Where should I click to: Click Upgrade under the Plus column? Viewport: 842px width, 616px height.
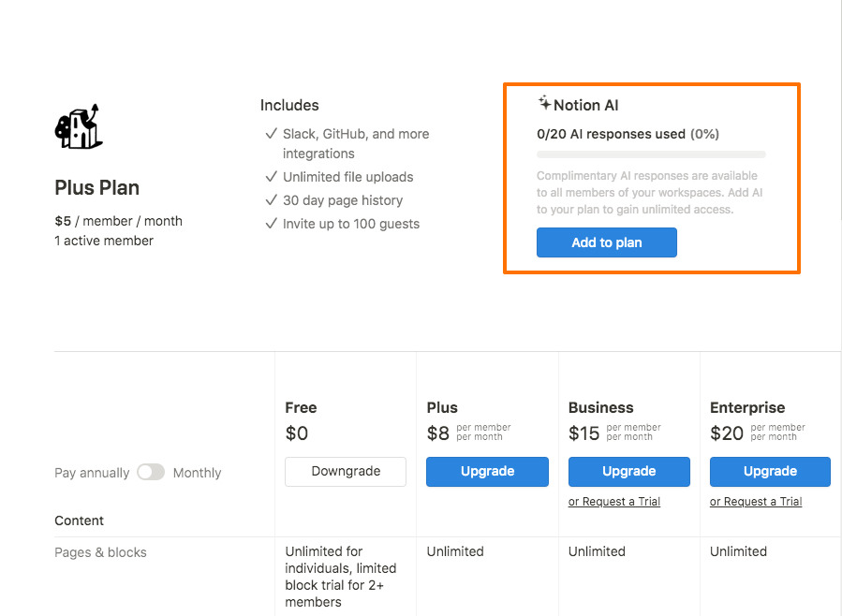tap(487, 472)
